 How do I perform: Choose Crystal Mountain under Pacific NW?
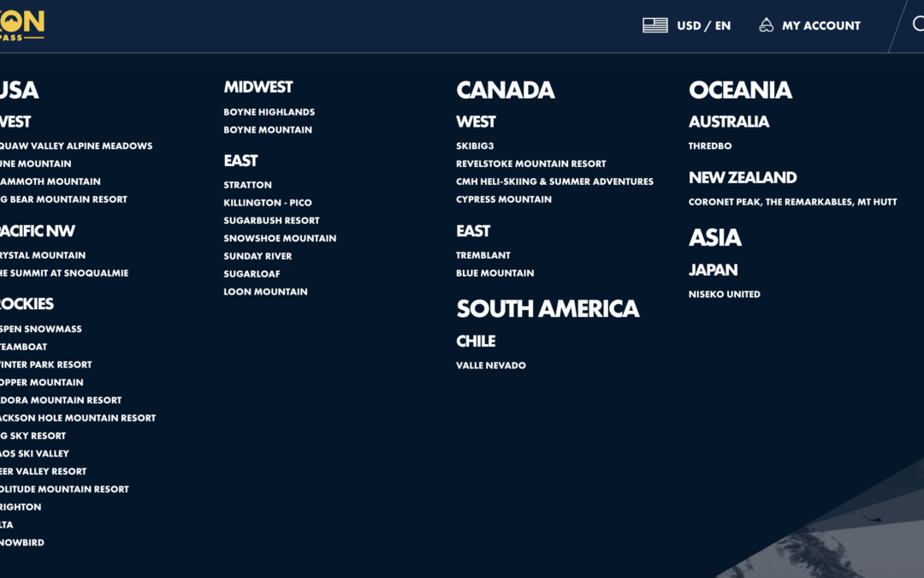tap(43, 255)
